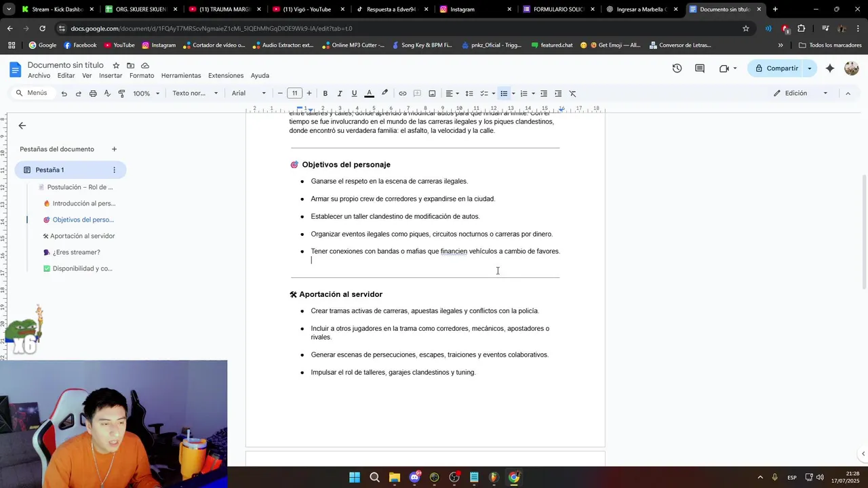
Task: Insert a link
Action: coord(402,94)
